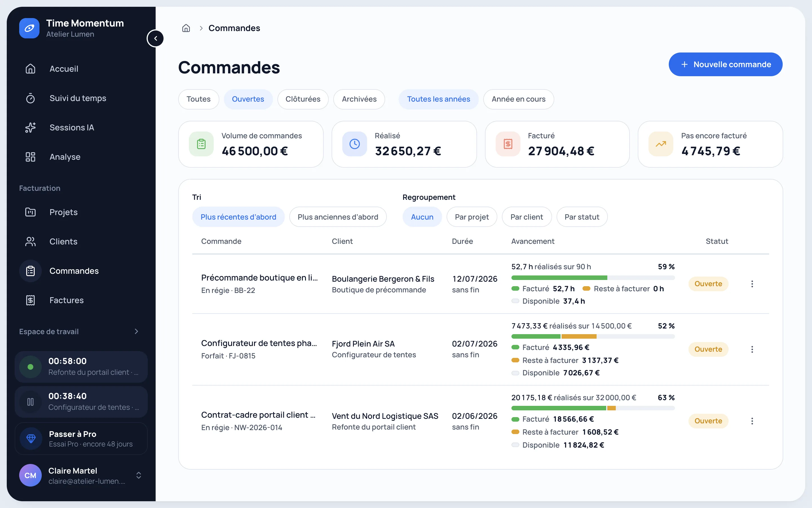Viewport: 812px width, 508px height.
Task: Open actions menu for Précommande boutique row
Action: tap(752, 284)
